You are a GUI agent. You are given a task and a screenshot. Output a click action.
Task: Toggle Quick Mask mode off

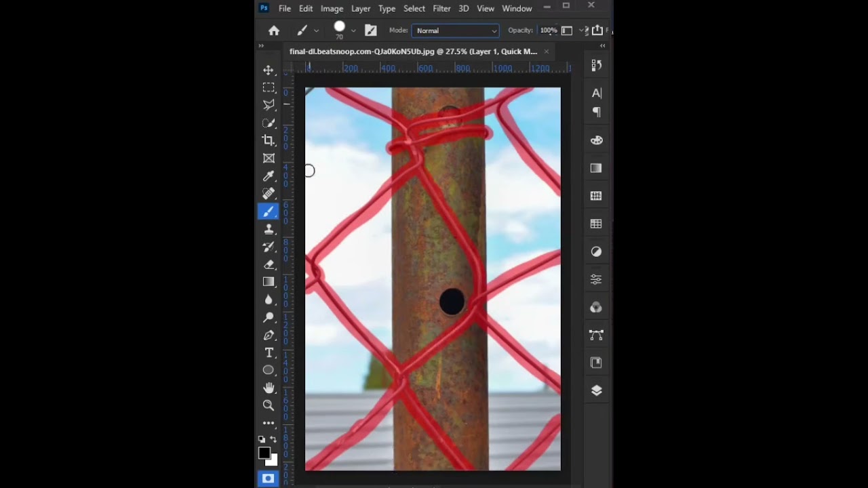268,479
